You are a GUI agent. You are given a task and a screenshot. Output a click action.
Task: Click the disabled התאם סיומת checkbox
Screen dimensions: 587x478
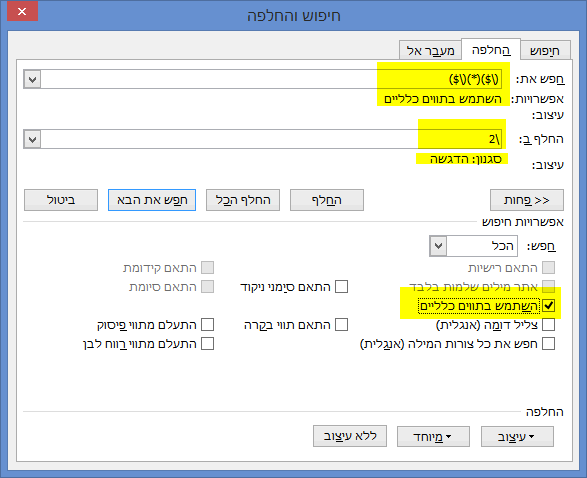pos(207,287)
